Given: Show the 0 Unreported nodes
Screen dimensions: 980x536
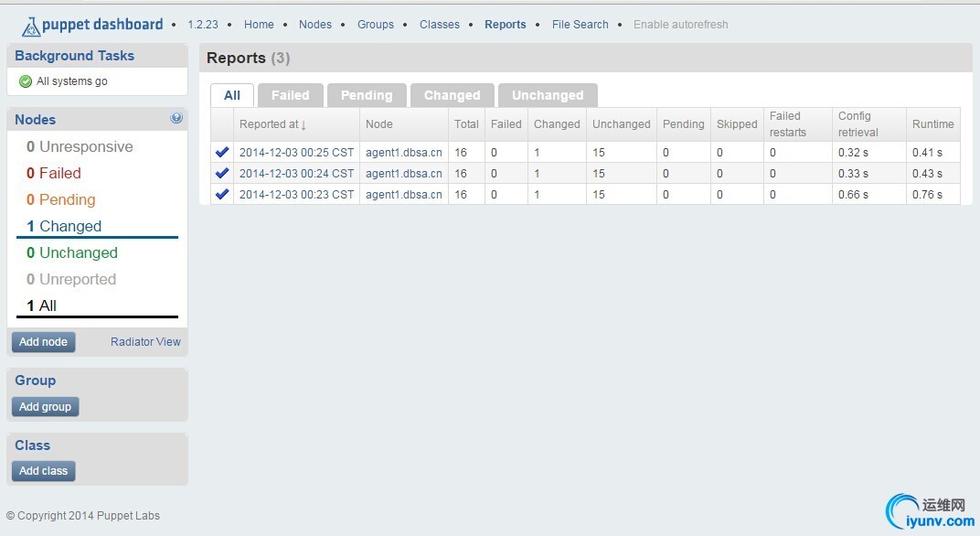Looking at the screenshot, I should coord(71,279).
